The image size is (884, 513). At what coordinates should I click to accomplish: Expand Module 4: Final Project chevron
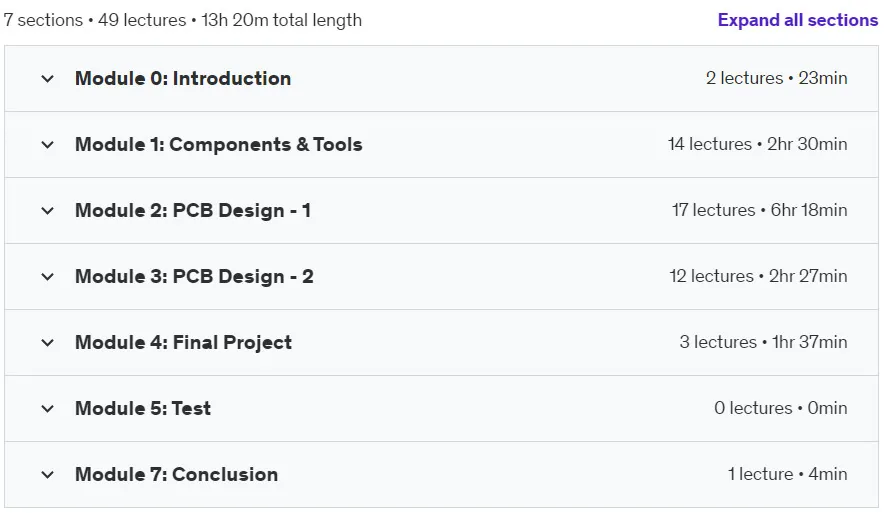pyautogui.click(x=48, y=343)
